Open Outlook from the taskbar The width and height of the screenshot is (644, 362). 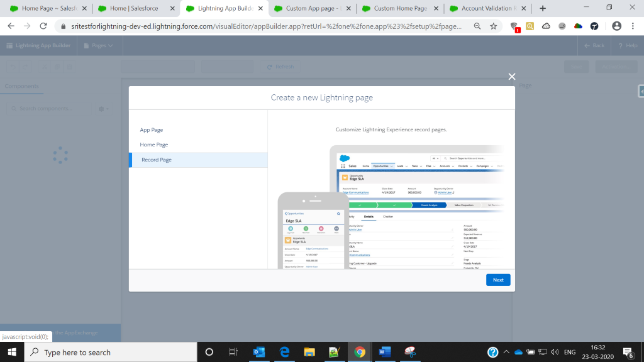pos(258,352)
